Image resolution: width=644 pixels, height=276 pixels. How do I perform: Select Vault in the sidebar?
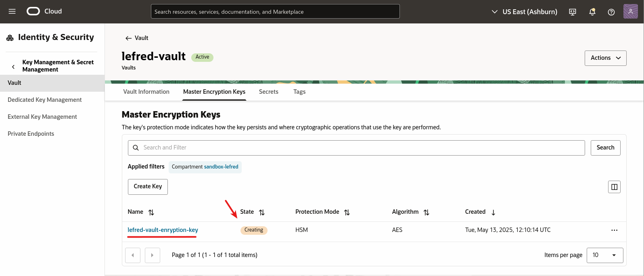click(x=52, y=83)
